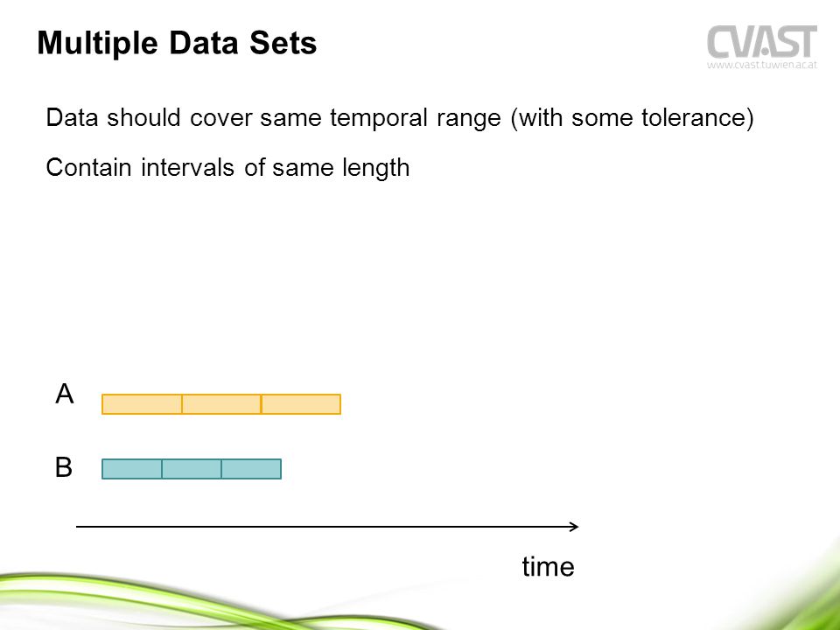This screenshot has height=630, width=840.
Task: Click the first teal segment of B
Action: [132, 469]
